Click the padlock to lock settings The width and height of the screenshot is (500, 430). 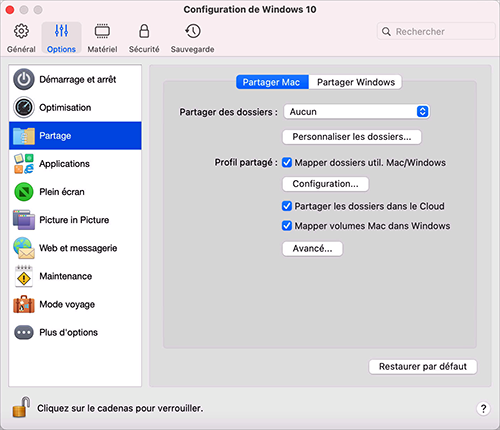tap(21, 407)
